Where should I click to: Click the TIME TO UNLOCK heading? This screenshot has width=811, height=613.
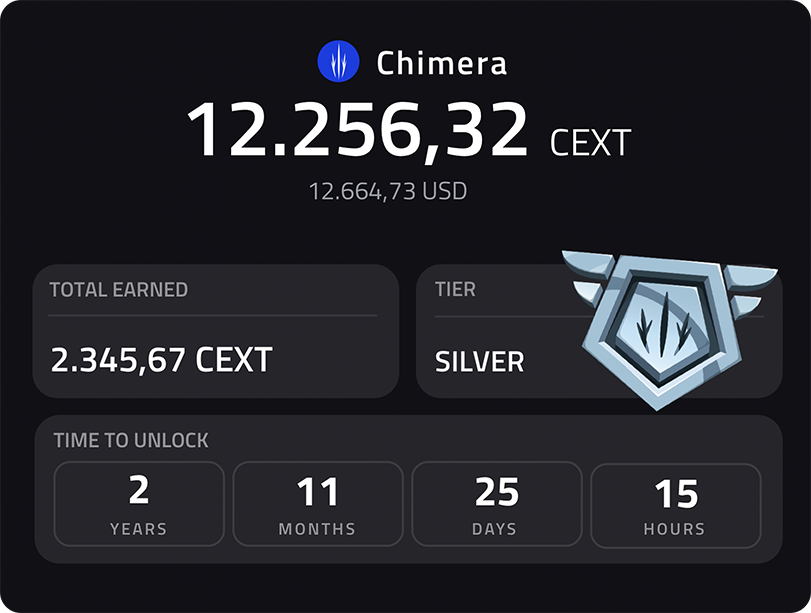pyautogui.click(x=131, y=441)
